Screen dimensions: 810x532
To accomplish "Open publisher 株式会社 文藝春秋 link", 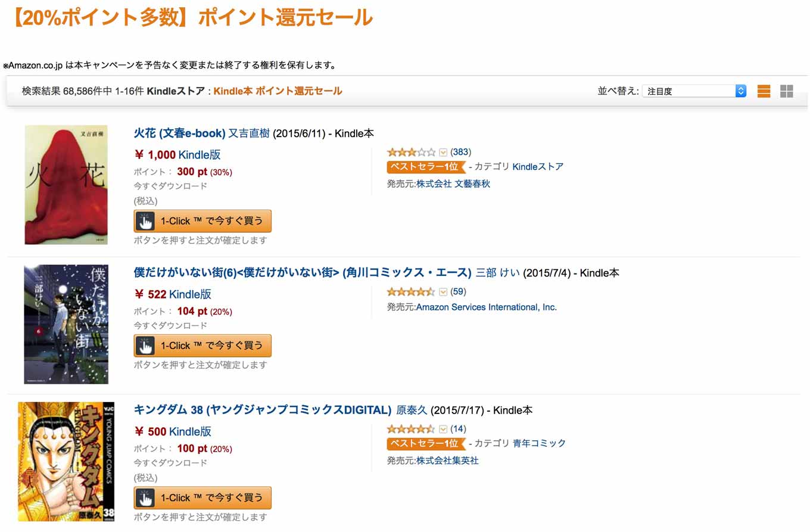I will [453, 183].
